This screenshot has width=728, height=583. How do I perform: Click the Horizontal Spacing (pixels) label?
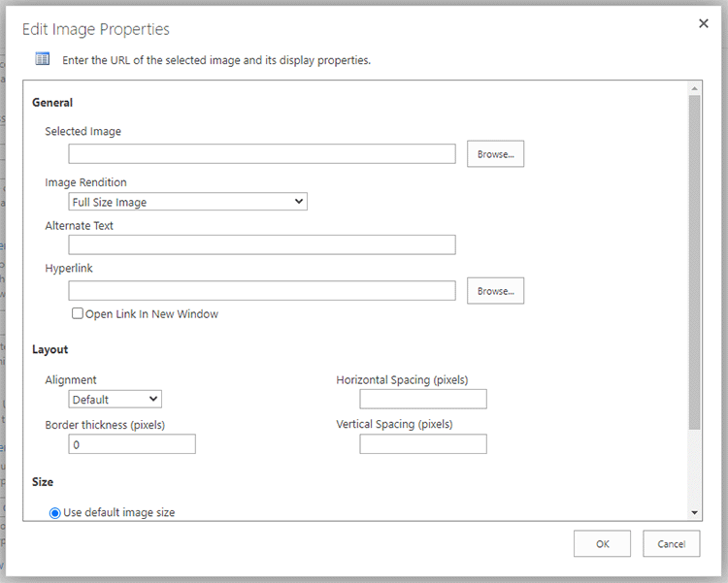(x=402, y=380)
